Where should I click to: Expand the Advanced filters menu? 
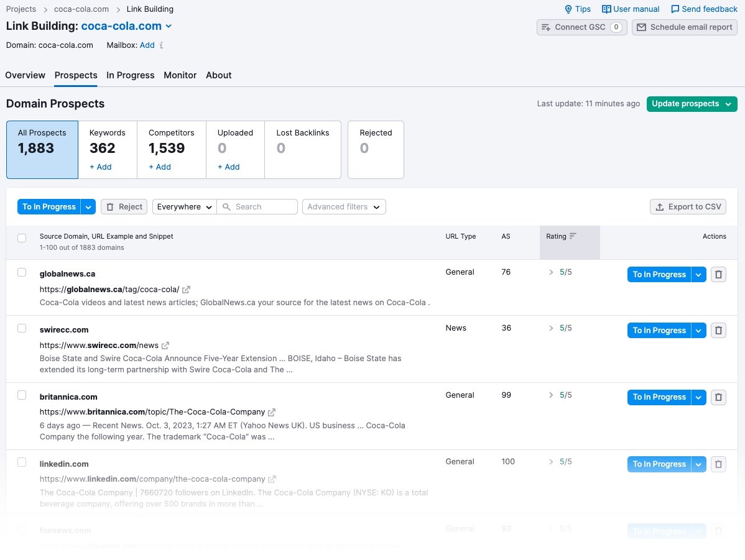[344, 206]
